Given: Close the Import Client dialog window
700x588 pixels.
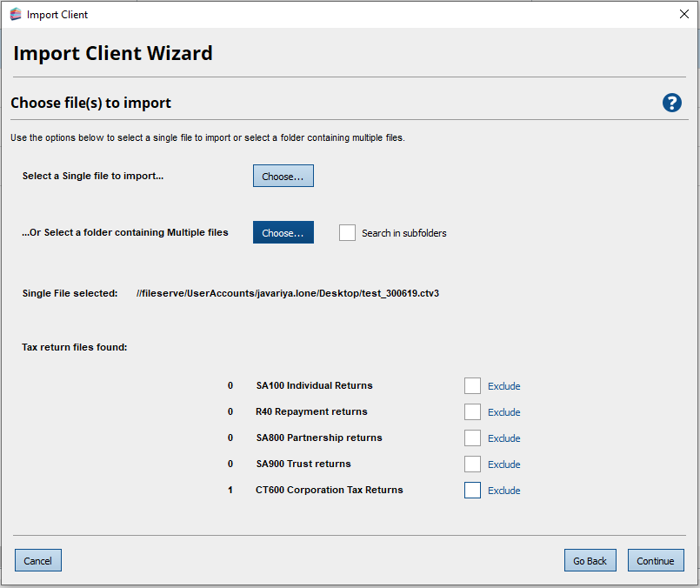Looking at the screenshot, I should click(x=683, y=14).
